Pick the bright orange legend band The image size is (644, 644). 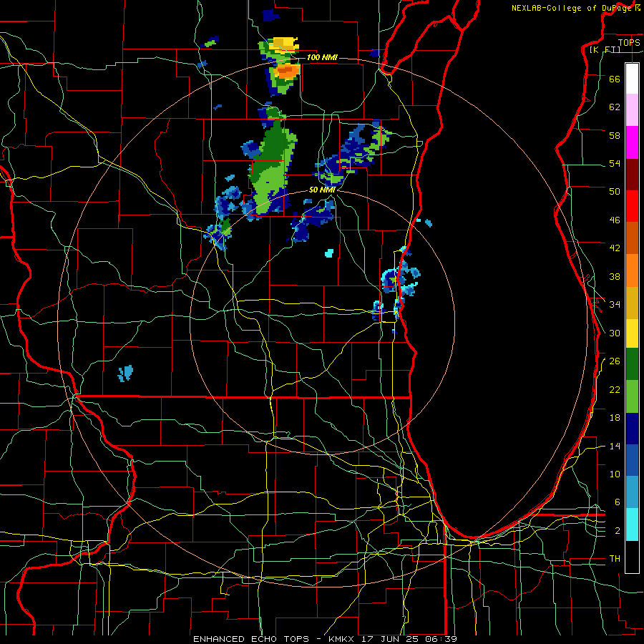pos(632,270)
